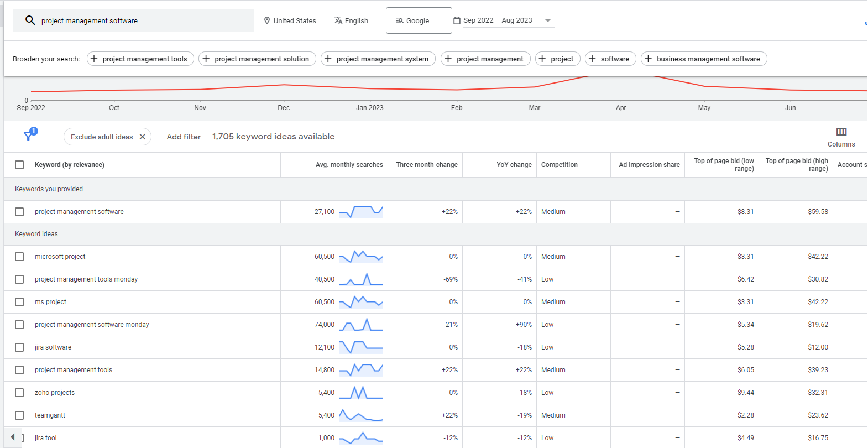Click the Keywords you provided section label

click(49, 189)
